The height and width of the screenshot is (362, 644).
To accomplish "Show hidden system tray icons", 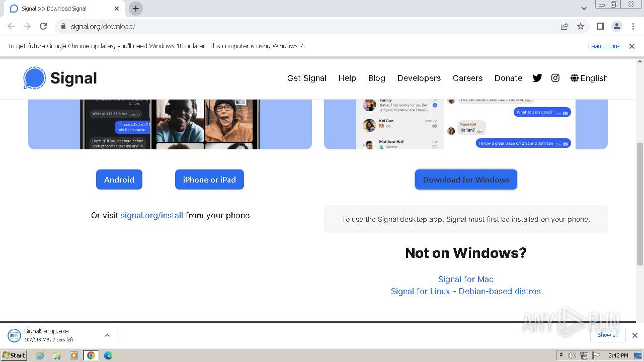I will 561,355.
